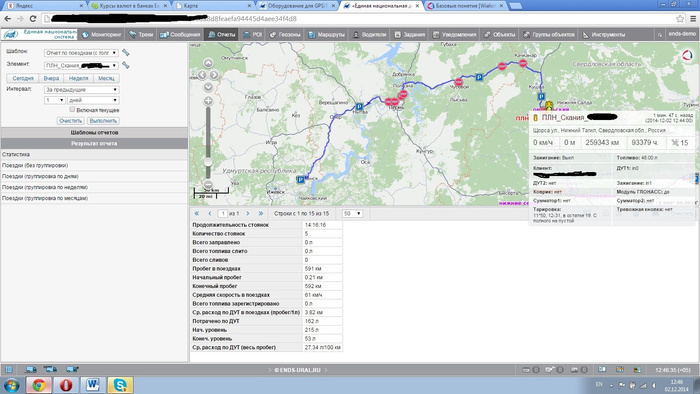Go to first page of results
This screenshot has width=700, height=394.
(197, 214)
